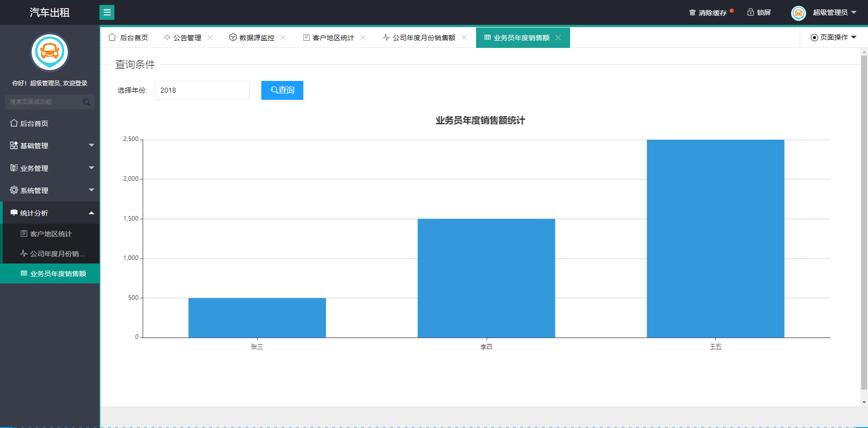Click the 清除缓存 link

click(x=712, y=13)
